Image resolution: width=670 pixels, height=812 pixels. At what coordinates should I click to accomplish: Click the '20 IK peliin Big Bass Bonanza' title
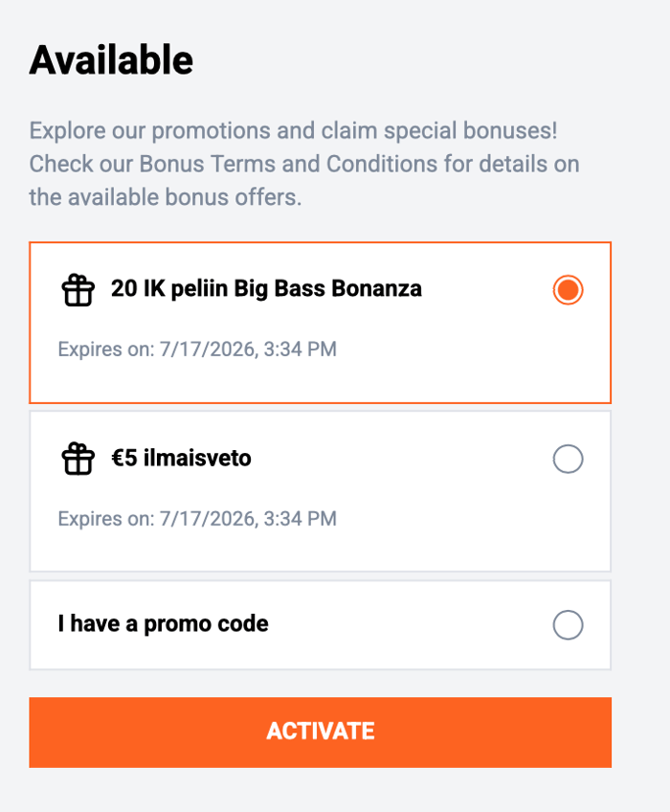pyautogui.click(x=266, y=289)
